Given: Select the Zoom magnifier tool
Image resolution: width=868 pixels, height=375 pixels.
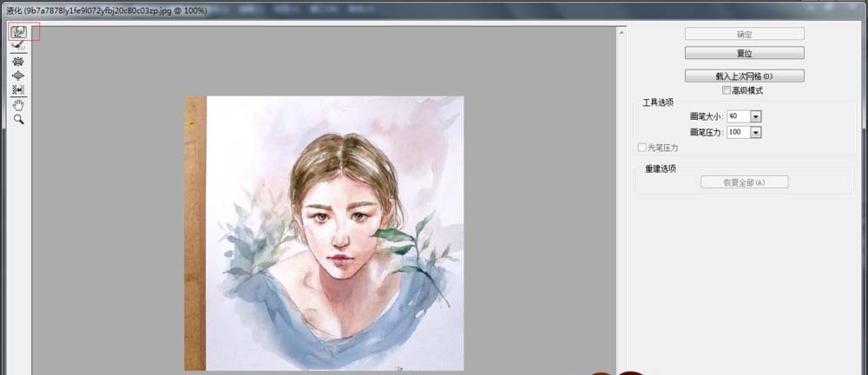Looking at the screenshot, I should (18, 119).
